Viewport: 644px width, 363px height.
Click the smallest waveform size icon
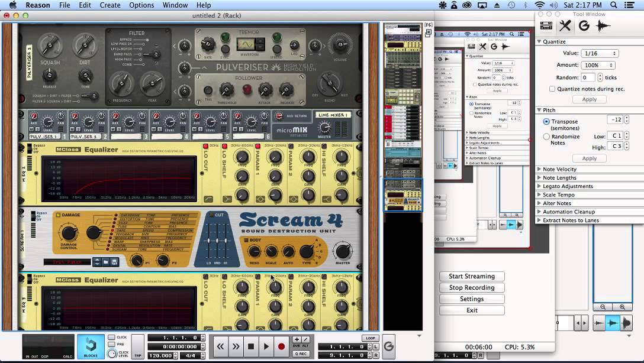[599, 323]
